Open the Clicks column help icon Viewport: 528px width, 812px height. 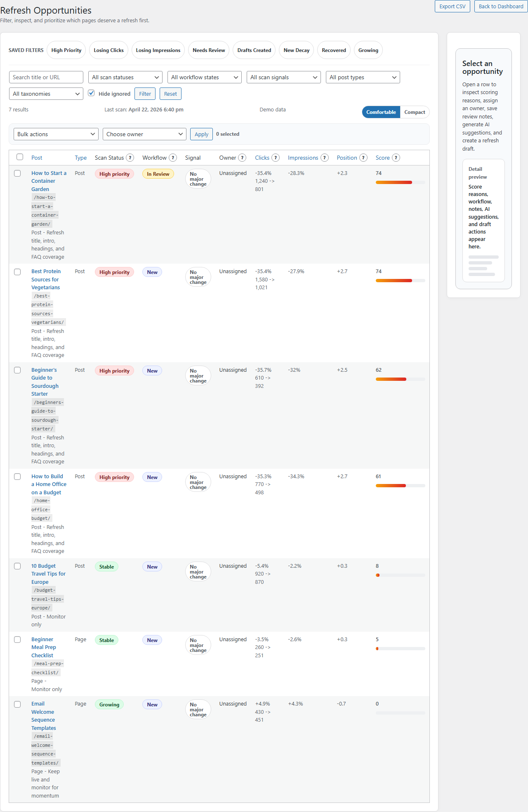point(276,158)
